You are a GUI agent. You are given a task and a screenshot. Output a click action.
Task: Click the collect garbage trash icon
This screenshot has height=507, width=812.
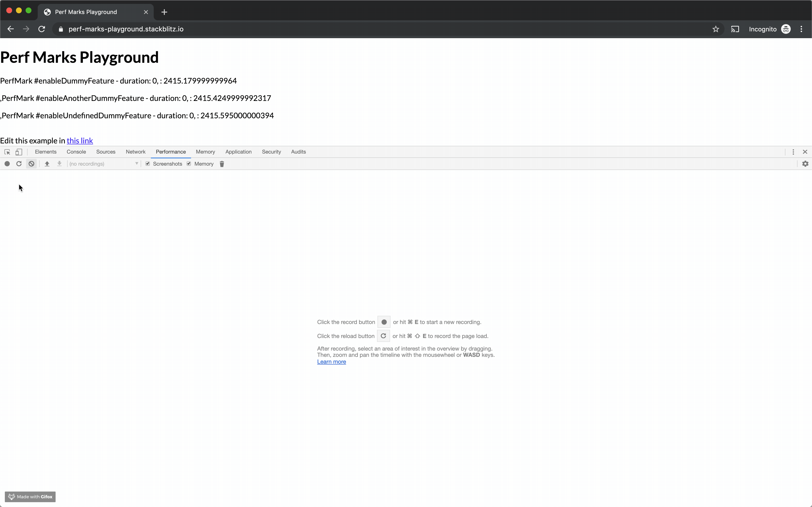[x=222, y=164]
